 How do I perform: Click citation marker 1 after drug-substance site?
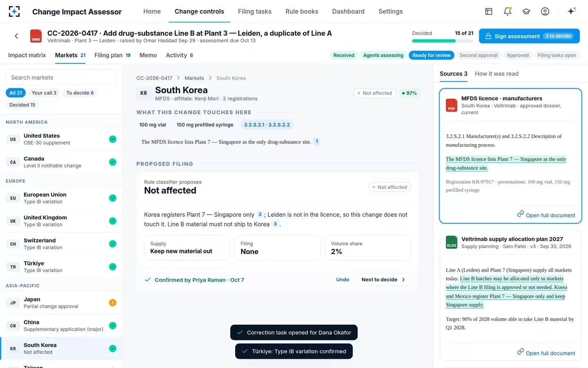(x=317, y=141)
